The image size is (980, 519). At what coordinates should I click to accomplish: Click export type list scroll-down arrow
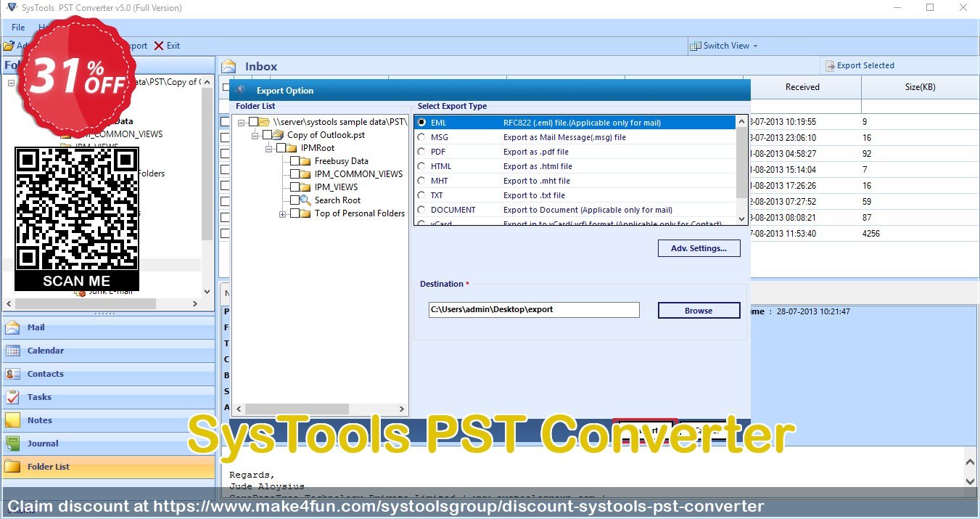click(741, 218)
